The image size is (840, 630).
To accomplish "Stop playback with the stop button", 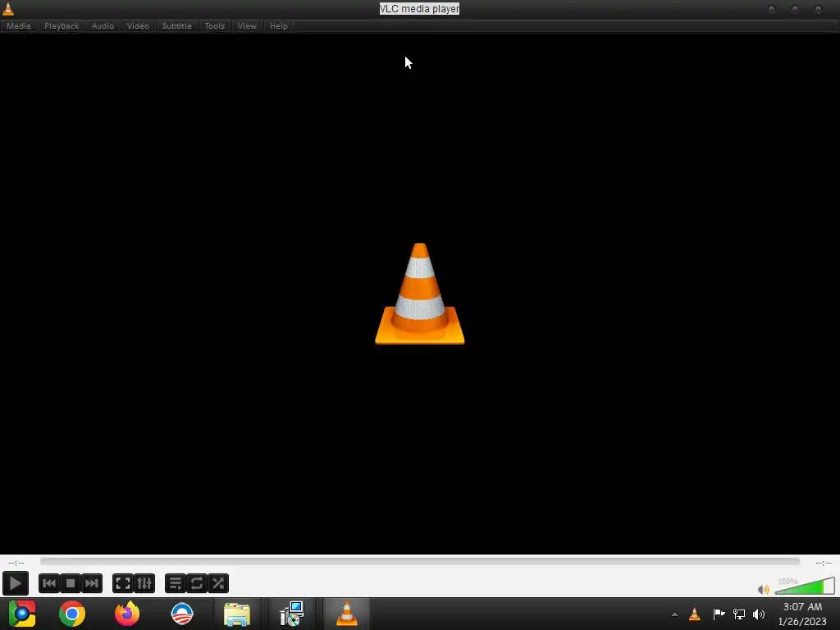I will tap(71, 583).
